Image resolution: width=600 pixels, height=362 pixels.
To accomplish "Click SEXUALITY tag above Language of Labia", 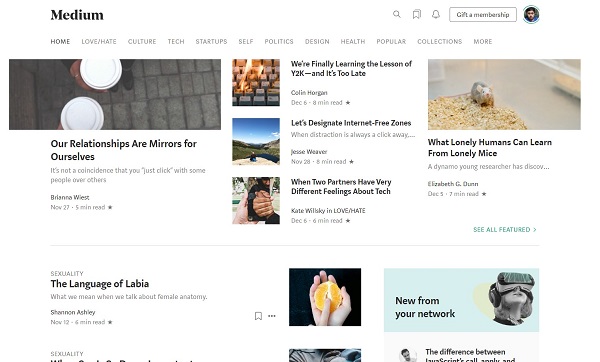I will click(x=67, y=274).
